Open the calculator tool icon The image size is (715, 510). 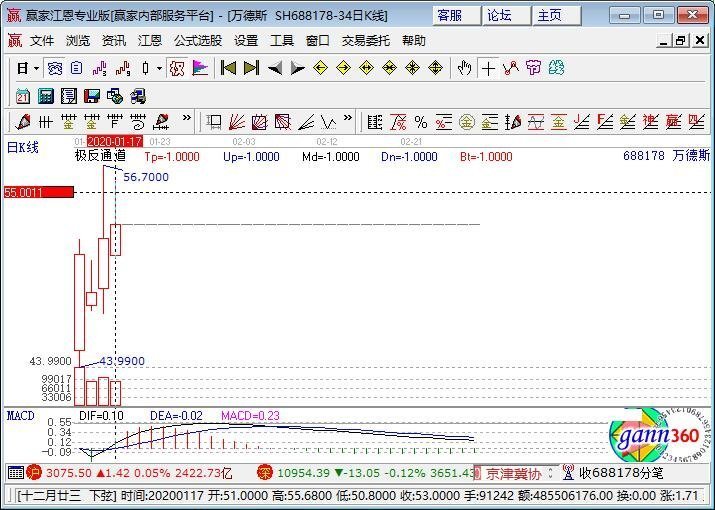coord(45,96)
